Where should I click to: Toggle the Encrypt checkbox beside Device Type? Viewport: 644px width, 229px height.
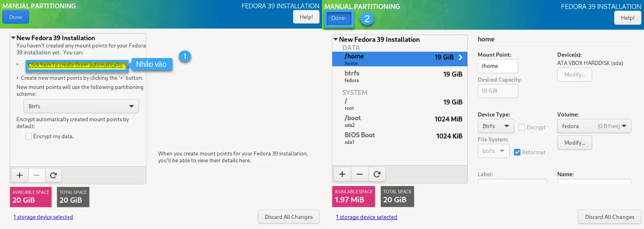(x=522, y=127)
